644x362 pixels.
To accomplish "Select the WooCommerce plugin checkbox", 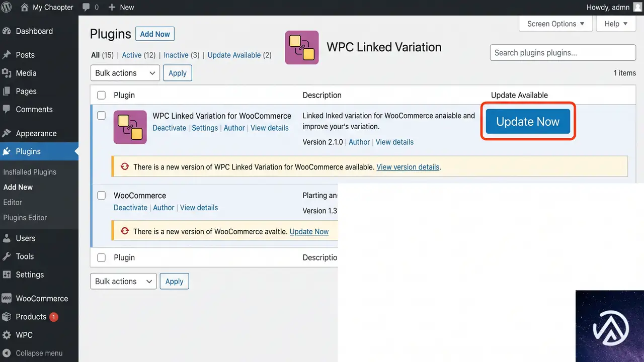I will 102,196.
